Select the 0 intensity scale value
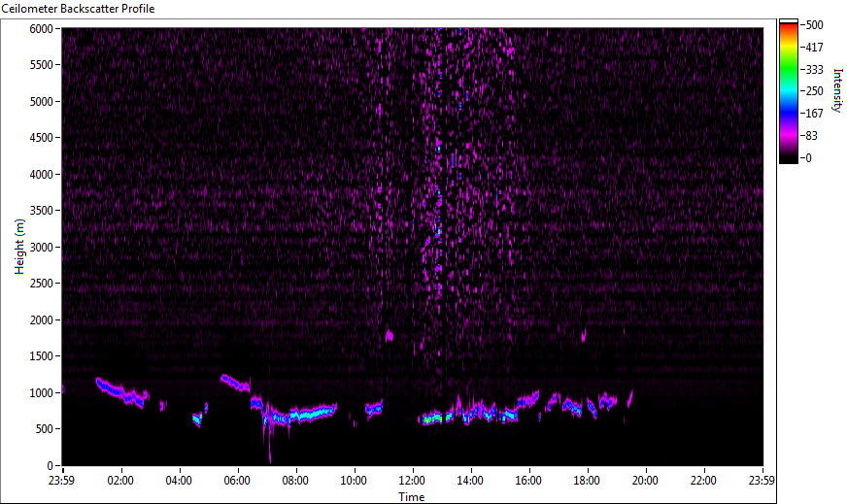The image size is (847, 504). pyautogui.click(x=808, y=157)
